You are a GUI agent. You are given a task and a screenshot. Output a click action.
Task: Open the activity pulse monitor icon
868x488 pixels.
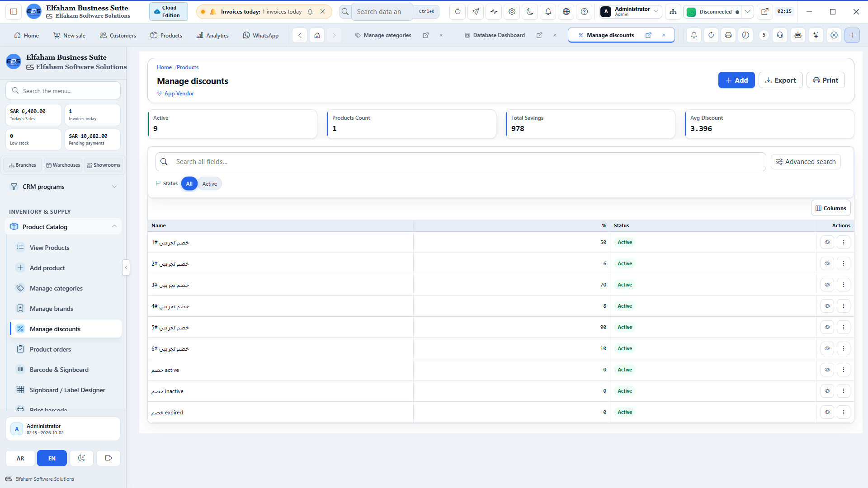(494, 12)
